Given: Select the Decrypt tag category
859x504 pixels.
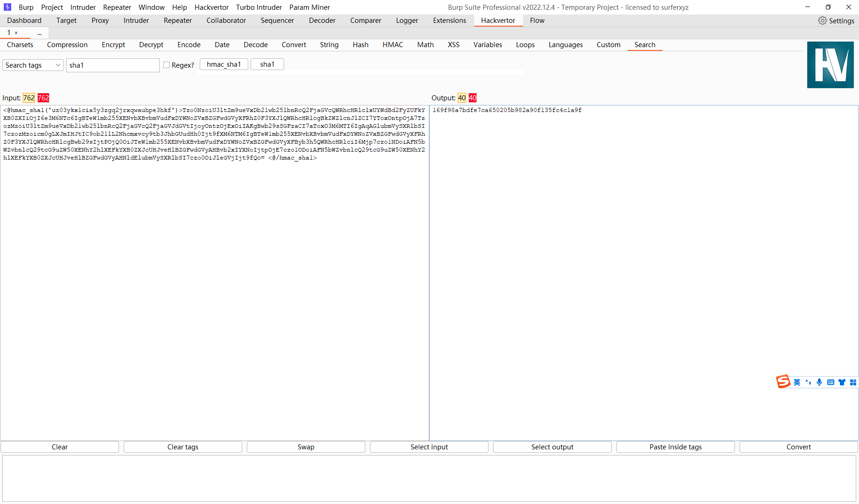Looking at the screenshot, I should coord(151,45).
